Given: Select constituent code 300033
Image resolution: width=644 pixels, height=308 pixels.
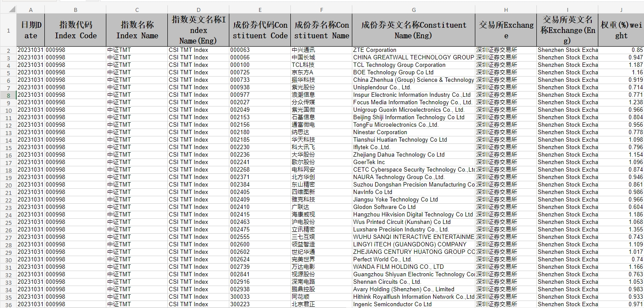Looking at the screenshot, I should point(260,297).
